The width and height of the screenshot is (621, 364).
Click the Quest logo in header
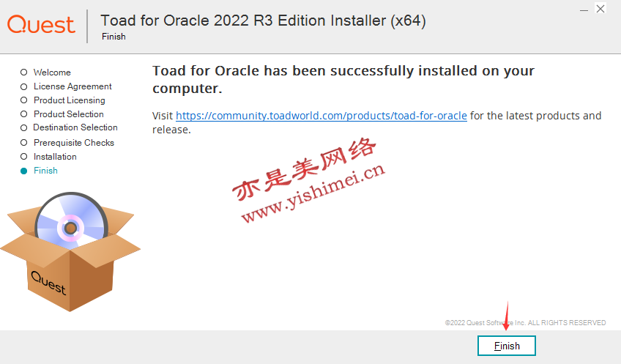point(41,24)
